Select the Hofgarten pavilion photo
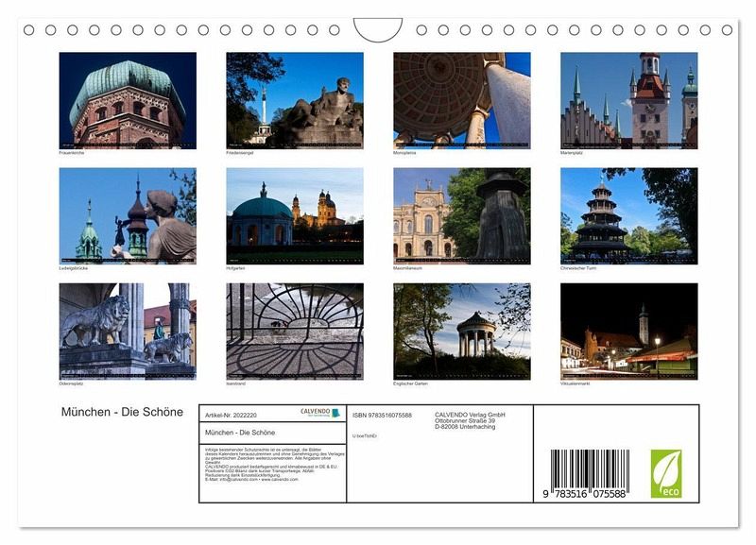756x545 pixels. point(294,215)
